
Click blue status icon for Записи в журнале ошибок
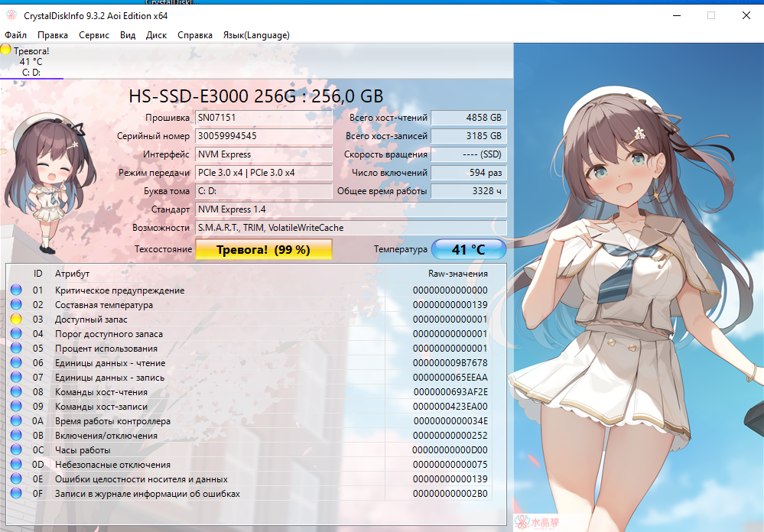[x=16, y=494]
